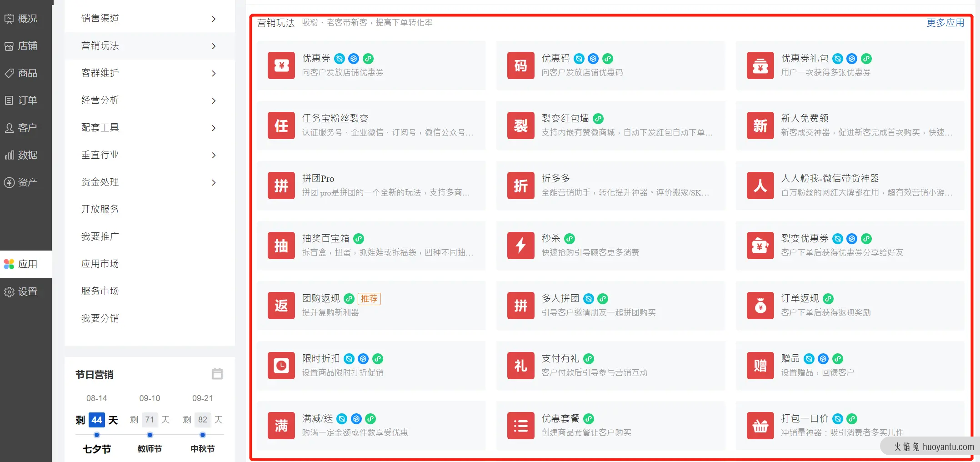
Task: Open the 拼团Pro app icon
Action: click(x=281, y=186)
